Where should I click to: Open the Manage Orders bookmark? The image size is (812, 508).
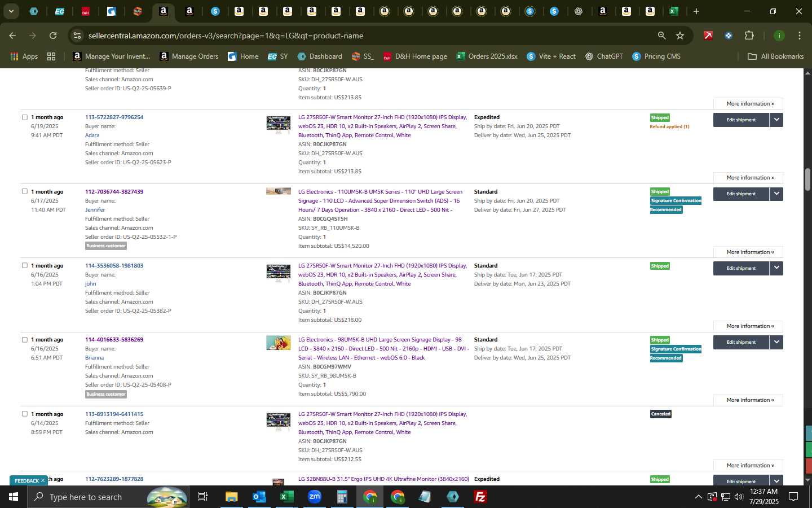pyautogui.click(x=189, y=56)
